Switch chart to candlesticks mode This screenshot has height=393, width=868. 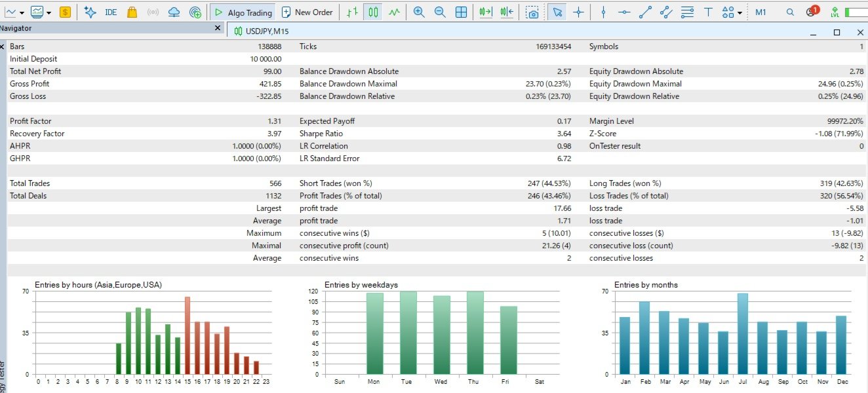coord(373,12)
